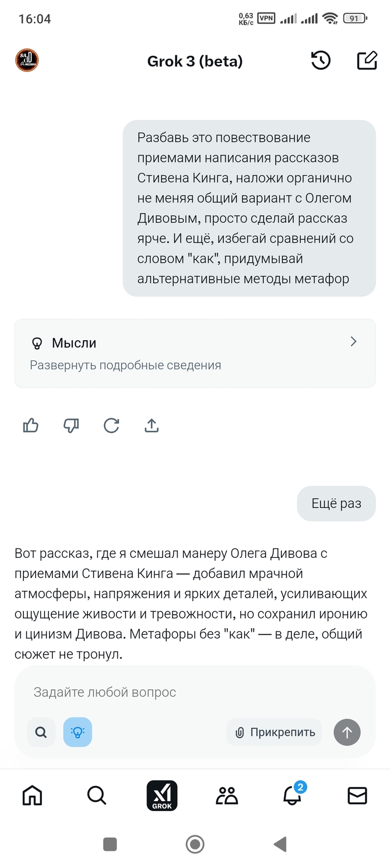Viewport: 390px width, 868px height.
Task: Click the chevron beside Мысли
Action: [353, 342]
